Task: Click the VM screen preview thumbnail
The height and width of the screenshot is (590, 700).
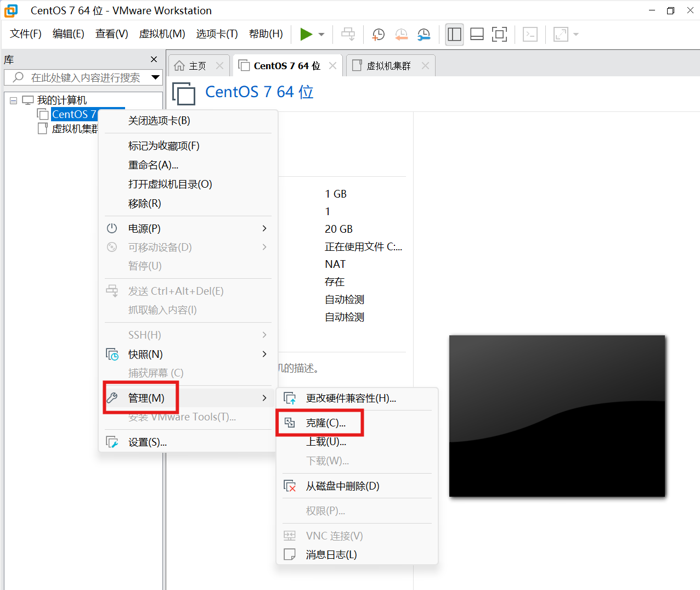Action: pyautogui.click(x=557, y=416)
